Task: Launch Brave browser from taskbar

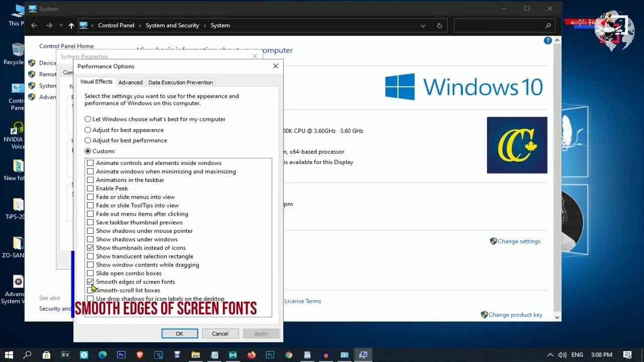Action: 140,355
